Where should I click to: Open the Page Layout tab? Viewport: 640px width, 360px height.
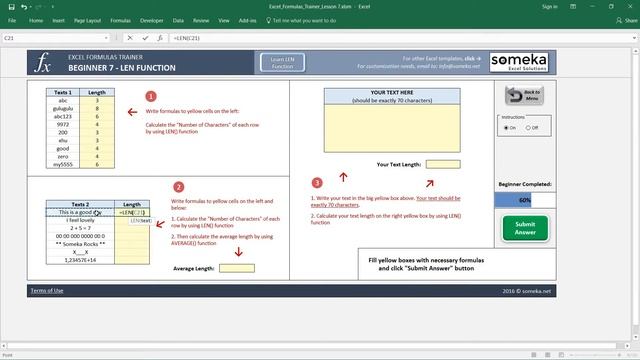pyautogui.click(x=87, y=20)
